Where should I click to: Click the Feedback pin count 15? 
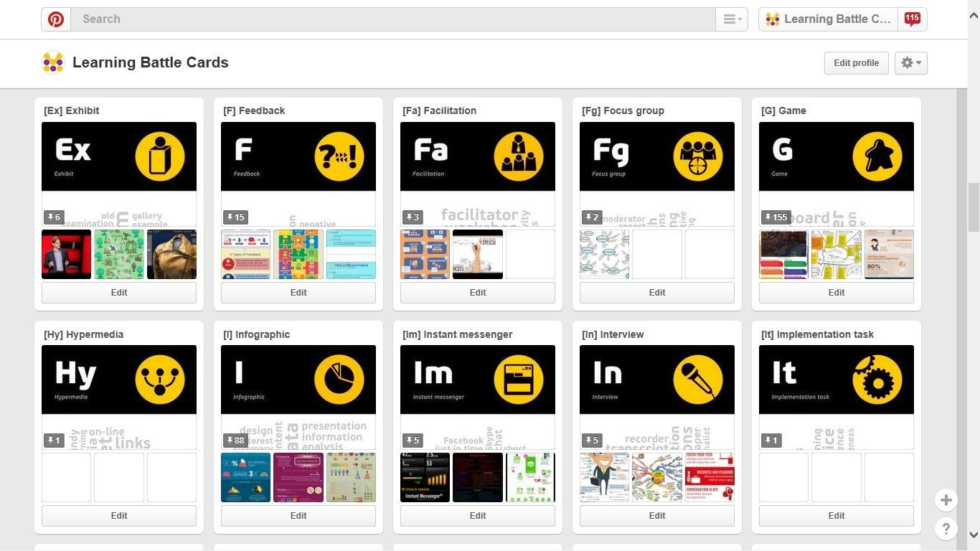click(235, 217)
